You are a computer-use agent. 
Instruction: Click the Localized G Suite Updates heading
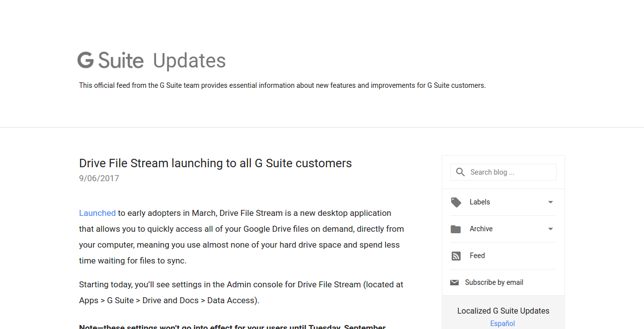point(503,311)
